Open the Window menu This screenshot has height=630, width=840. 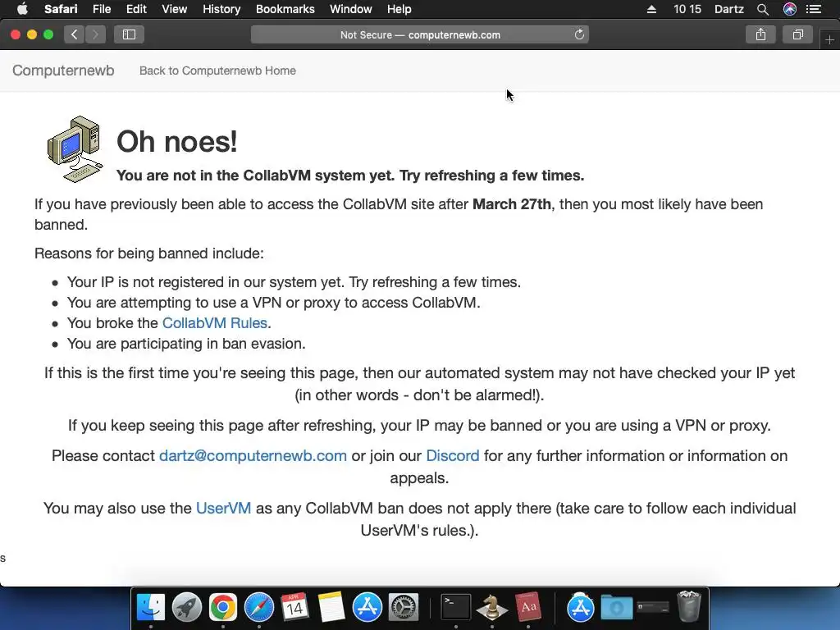pos(351,9)
